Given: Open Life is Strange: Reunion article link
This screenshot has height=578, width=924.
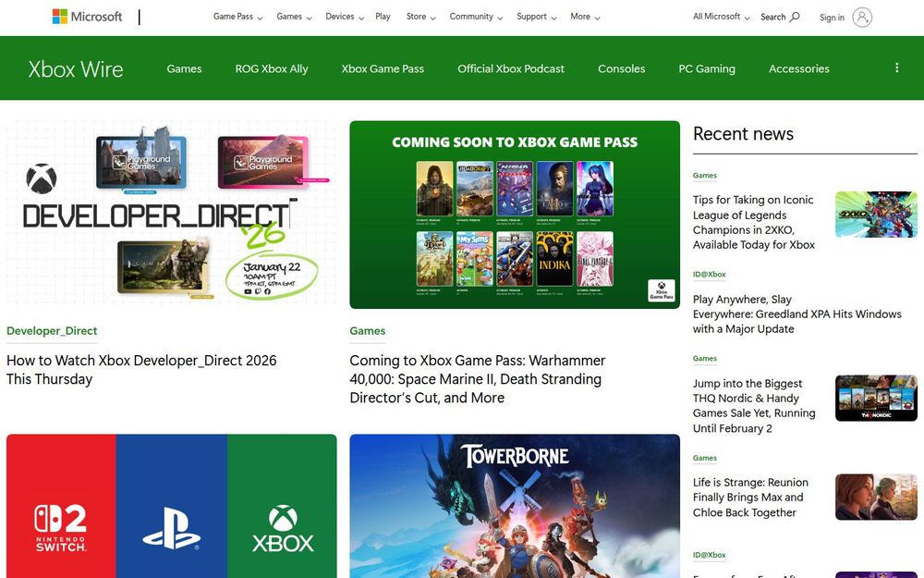Looking at the screenshot, I should 750,498.
